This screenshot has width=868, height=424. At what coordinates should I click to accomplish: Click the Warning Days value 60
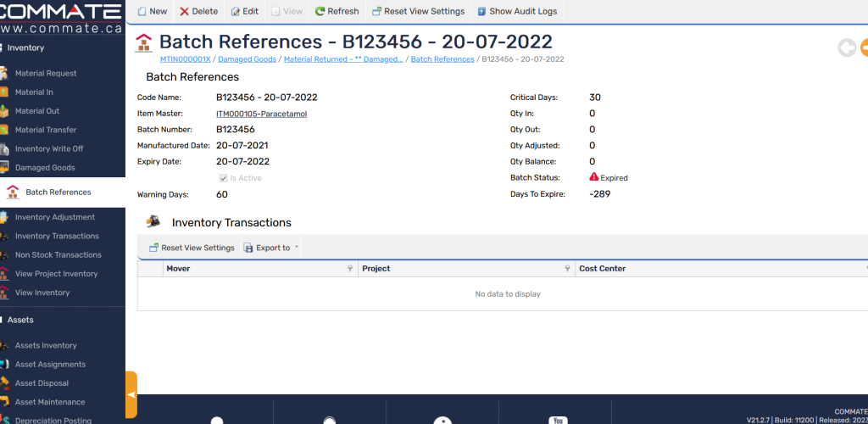[221, 194]
